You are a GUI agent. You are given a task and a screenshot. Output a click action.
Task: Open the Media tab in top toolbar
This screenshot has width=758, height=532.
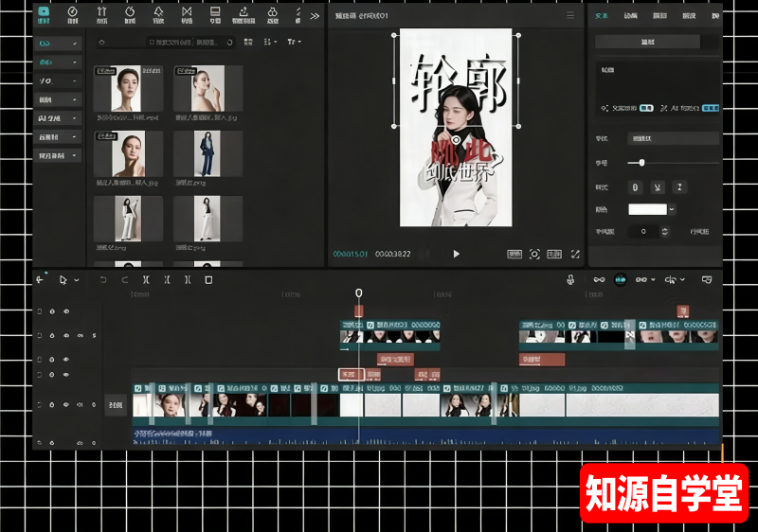pyautogui.click(x=44, y=15)
